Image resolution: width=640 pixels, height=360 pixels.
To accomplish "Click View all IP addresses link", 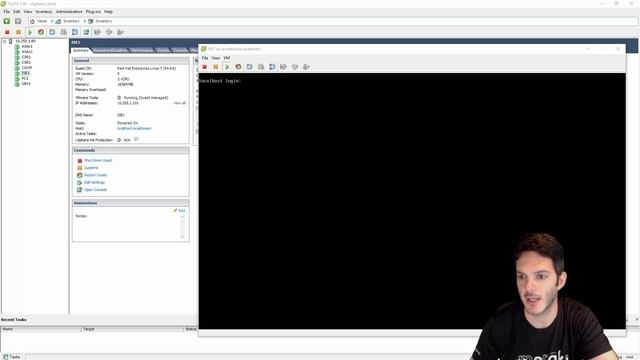I will (x=180, y=103).
